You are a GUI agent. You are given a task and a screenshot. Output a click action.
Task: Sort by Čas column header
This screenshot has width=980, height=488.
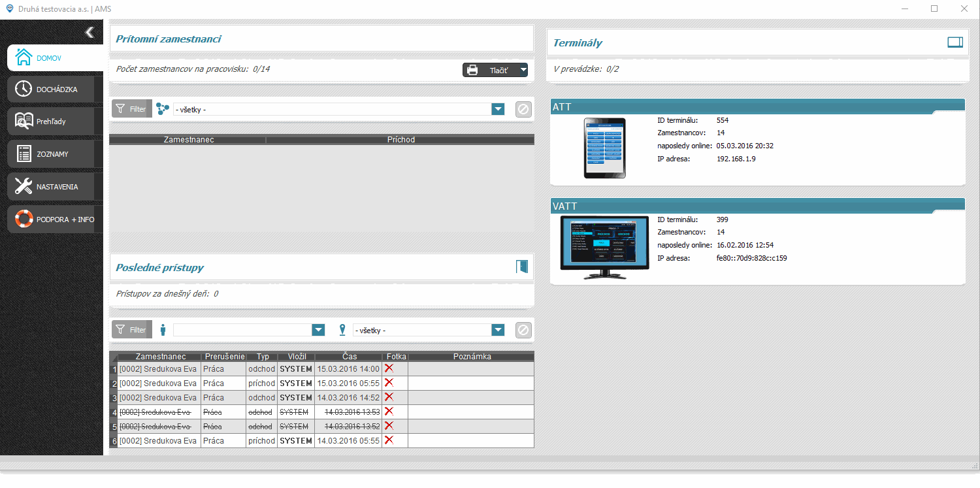tap(350, 357)
